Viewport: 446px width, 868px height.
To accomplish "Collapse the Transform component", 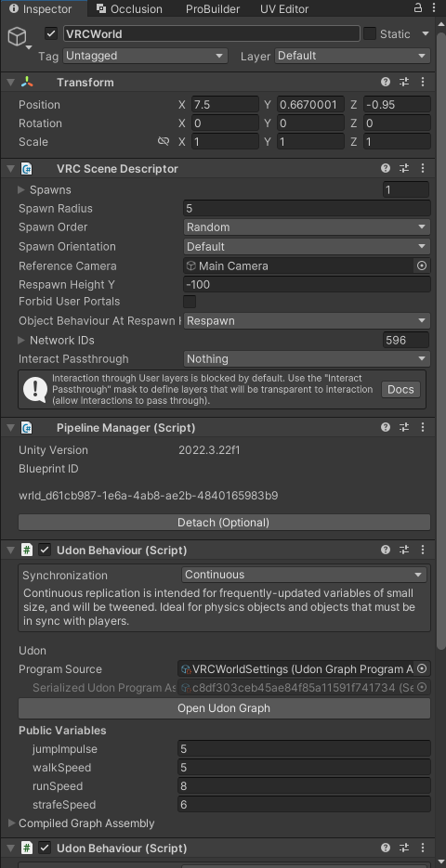I will pos(10,83).
